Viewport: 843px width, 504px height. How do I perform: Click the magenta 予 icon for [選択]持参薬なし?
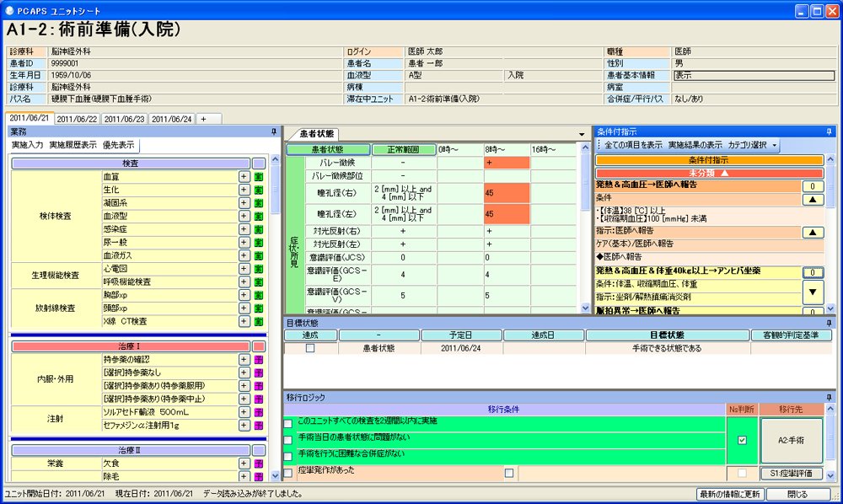tap(259, 373)
